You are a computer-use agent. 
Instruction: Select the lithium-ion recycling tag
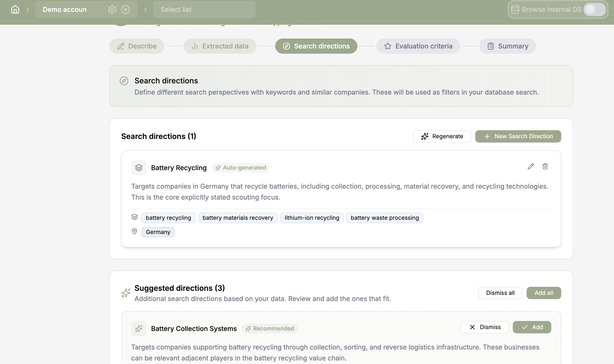[x=312, y=218]
